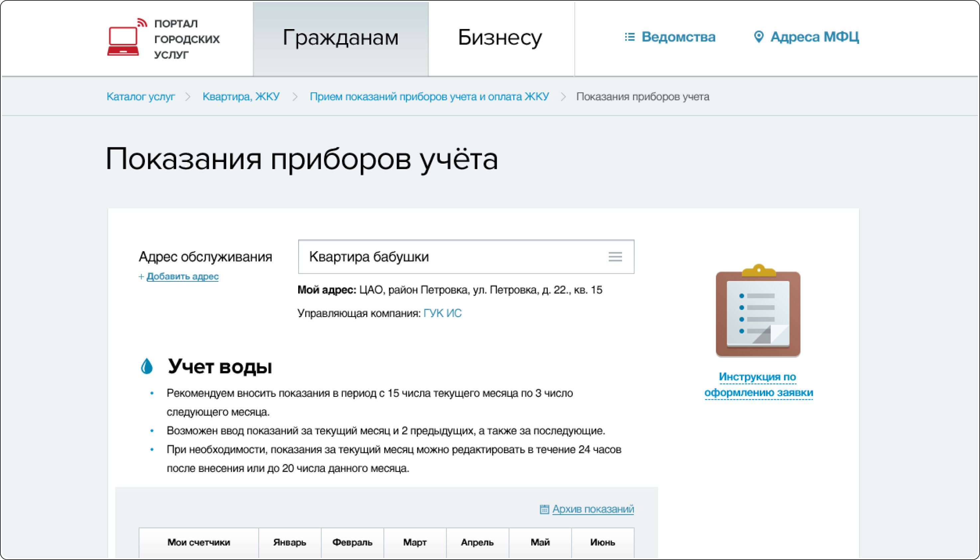Click the map pin icon near Адреса МФЦ
The height and width of the screenshot is (560, 980).
coord(758,37)
